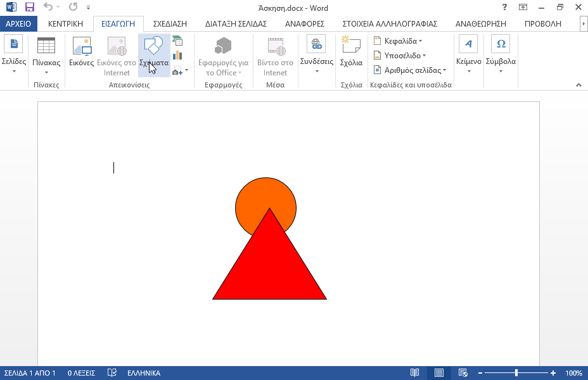The width and height of the screenshot is (588, 380).
Task: Click the Word application icon in title bar
Action: [11, 7]
